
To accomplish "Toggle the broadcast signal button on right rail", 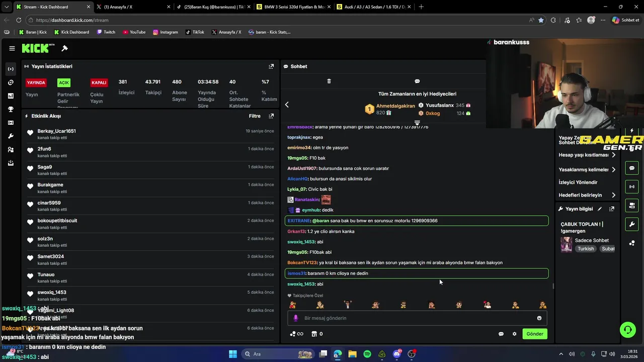I will [x=632, y=187].
